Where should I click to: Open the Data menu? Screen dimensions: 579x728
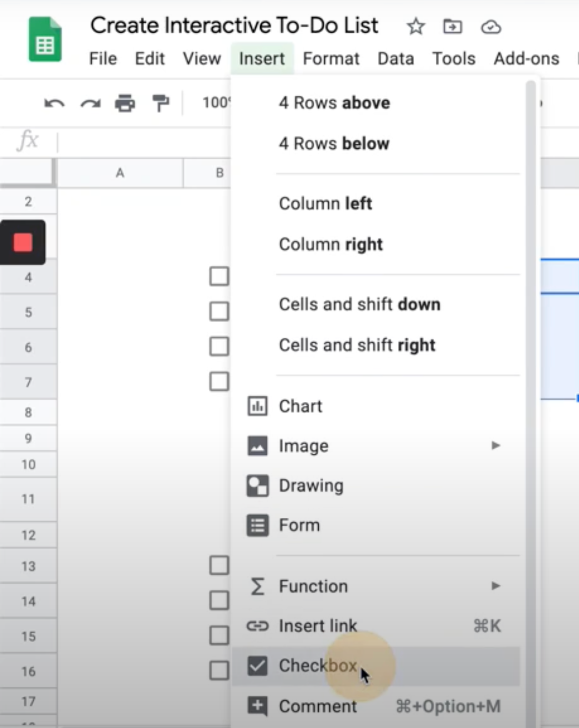[396, 59]
